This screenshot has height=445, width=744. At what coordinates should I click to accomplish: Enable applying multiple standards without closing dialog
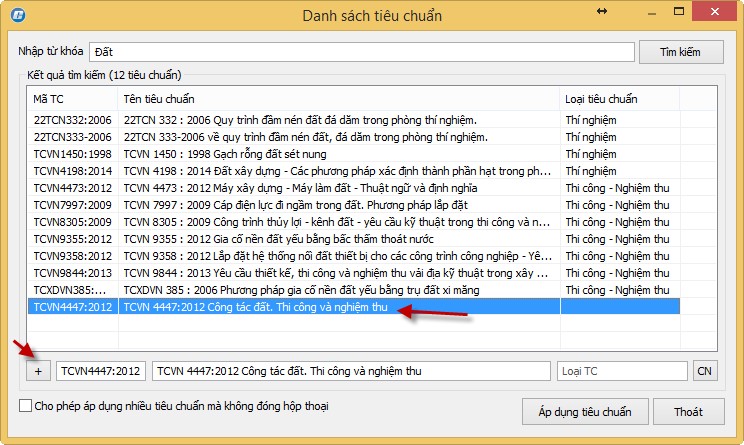click(x=25, y=406)
